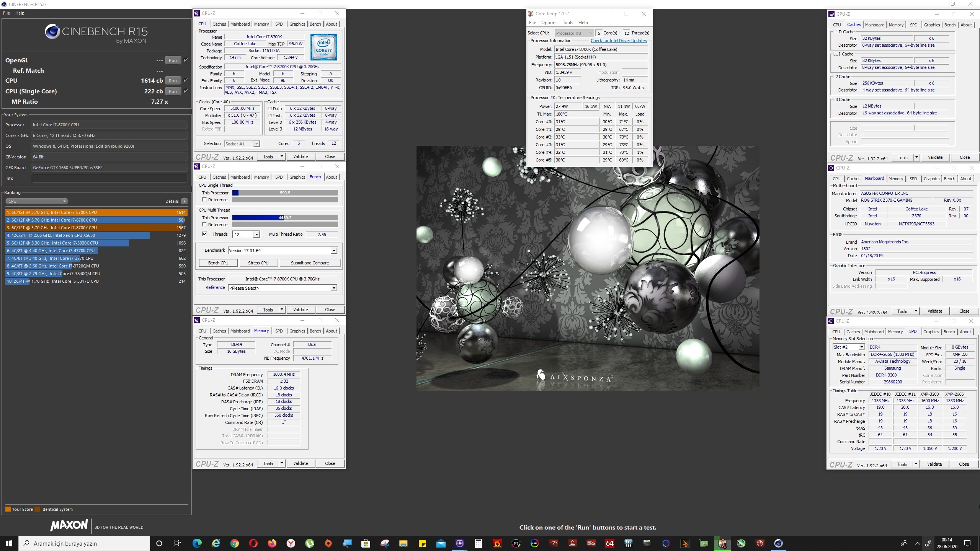The width and height of the screenshot is (980, 551).
Task: Click the Cinebench Info input field
Action: coord(109,178)
